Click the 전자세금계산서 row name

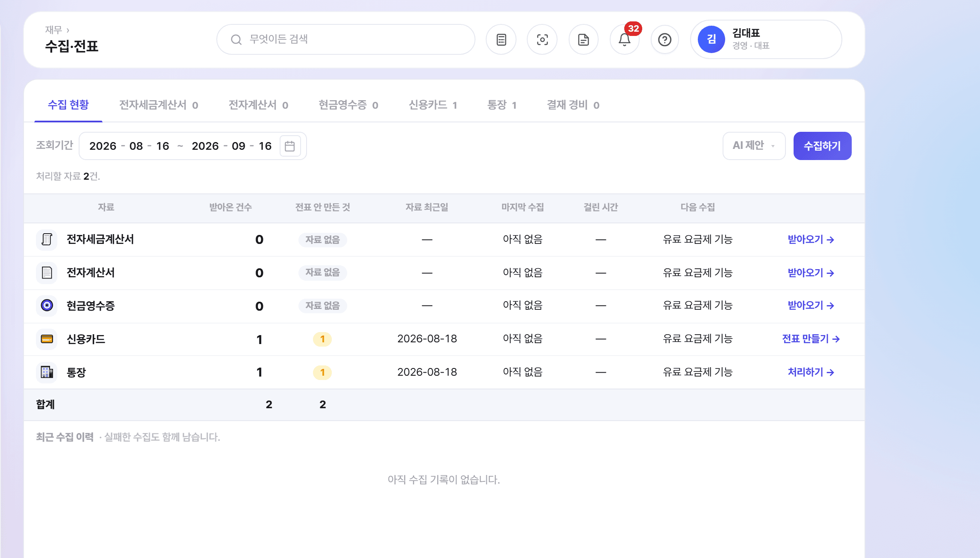coord(100,239)
